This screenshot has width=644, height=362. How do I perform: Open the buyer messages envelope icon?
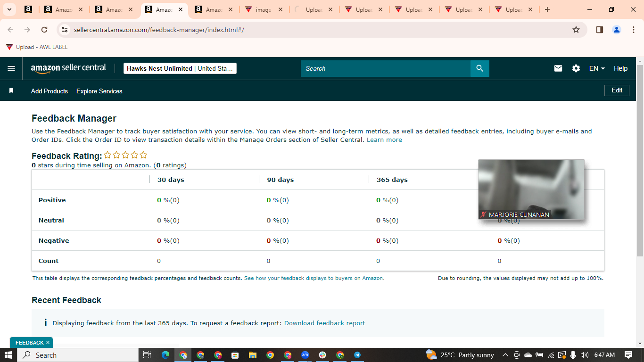558,68
